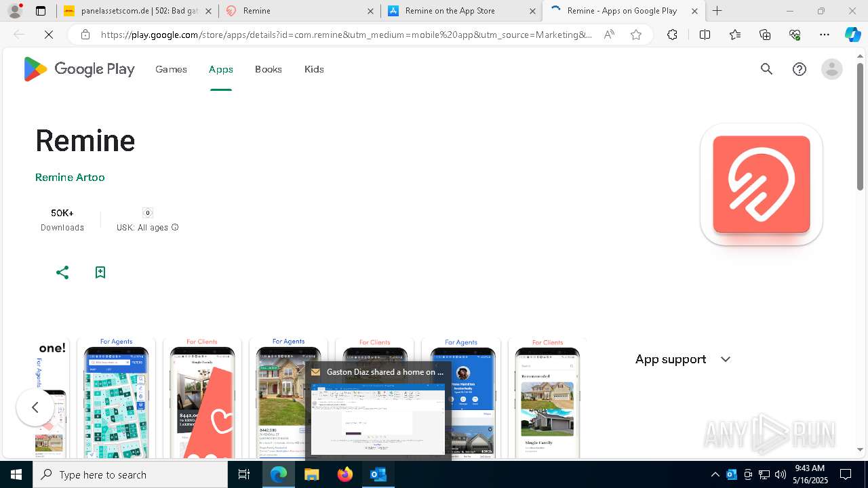The image size is (868, 488).
Task: Click the address bar URL
Action: point(346,35)
